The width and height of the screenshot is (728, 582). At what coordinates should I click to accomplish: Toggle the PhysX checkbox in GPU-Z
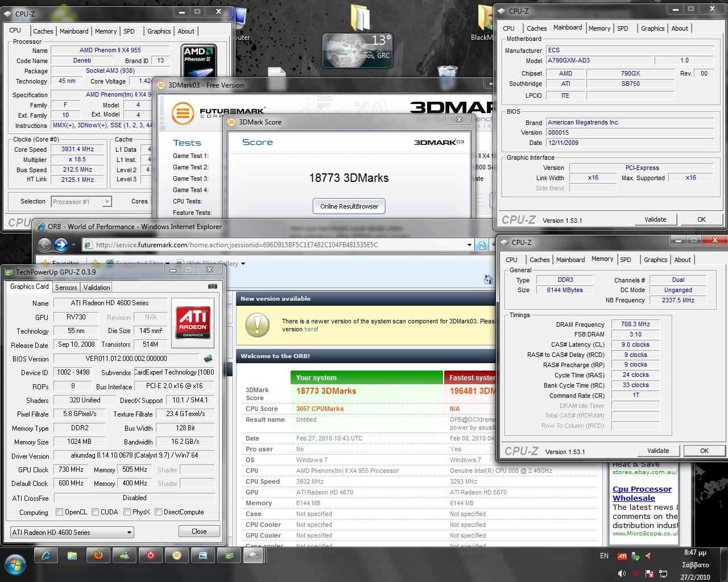pyautogui.click(x=127, y=512)
